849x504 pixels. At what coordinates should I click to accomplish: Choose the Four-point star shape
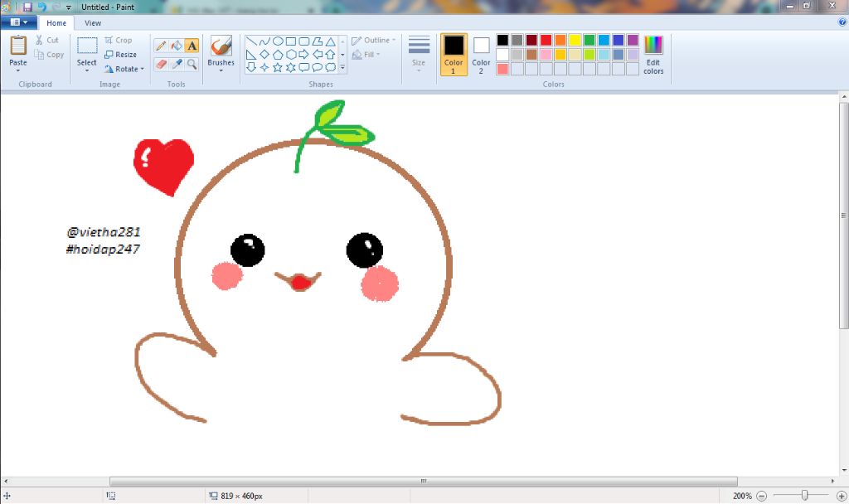coord(264,68)
